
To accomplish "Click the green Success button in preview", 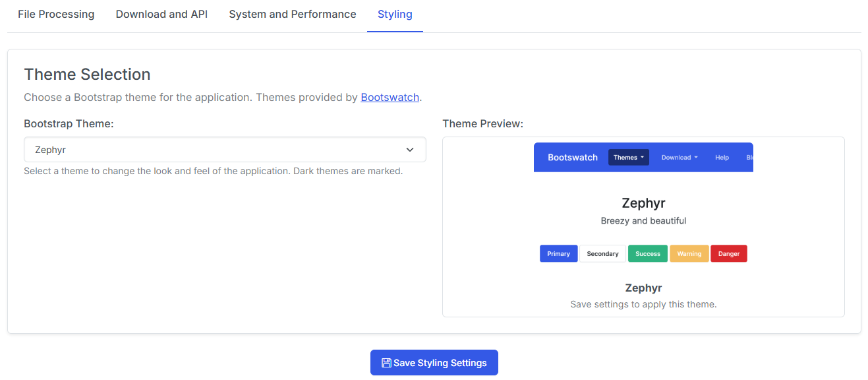I will click(647, 254).
